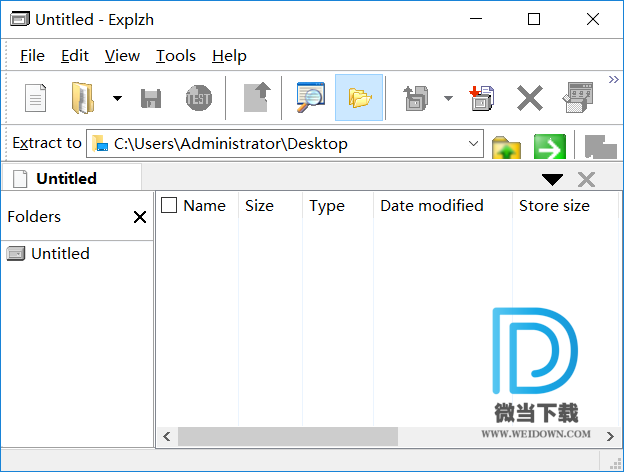Expand the Extract to path combo box

click(x=473, y=144)
